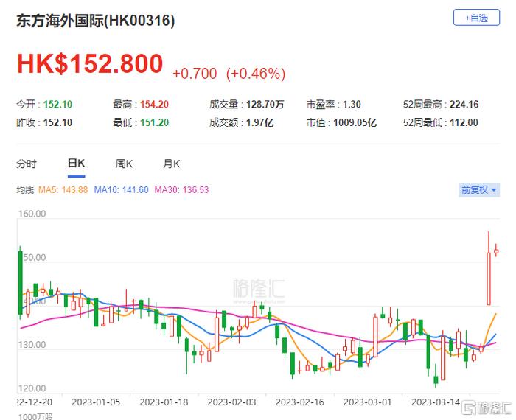Image resolution: width=516 pixels, height=420 pixels.
Task: Click the 120.00 y-axis price label
Action: point(32,388)
